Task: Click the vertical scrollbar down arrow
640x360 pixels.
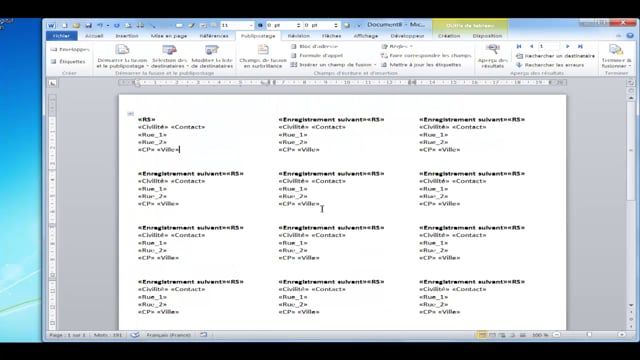Action: [631, 305]
